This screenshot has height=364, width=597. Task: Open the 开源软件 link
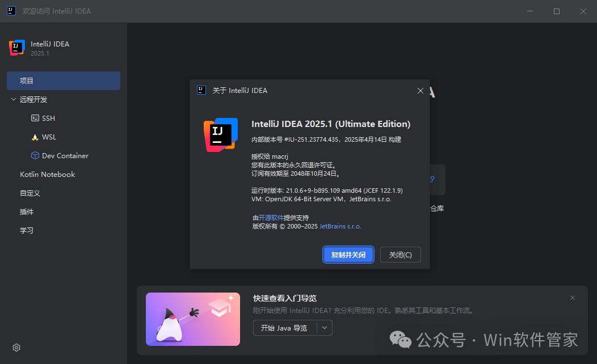(271, 218)
